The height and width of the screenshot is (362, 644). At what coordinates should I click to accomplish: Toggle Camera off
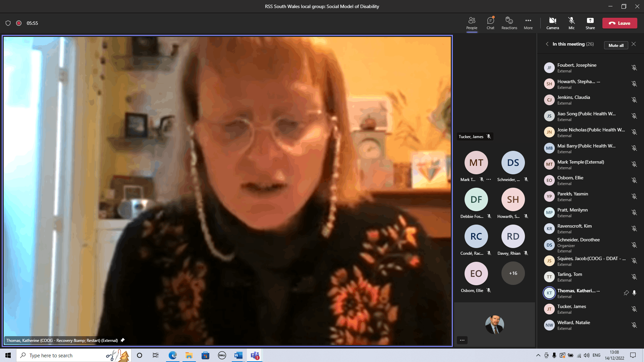click(x=552, y=23)
